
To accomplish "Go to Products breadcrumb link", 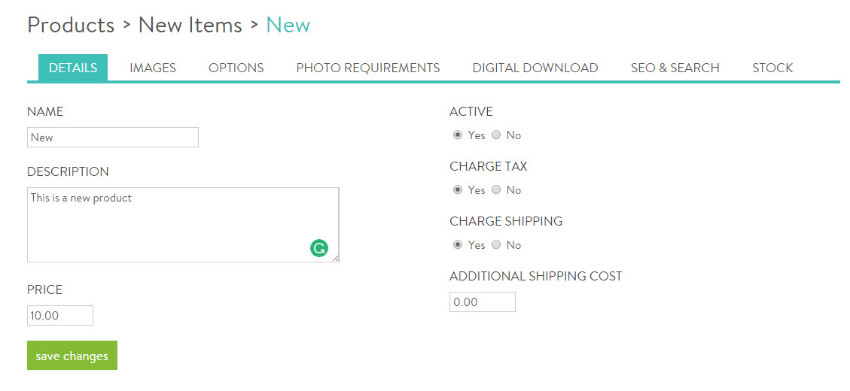I will 71,25.
